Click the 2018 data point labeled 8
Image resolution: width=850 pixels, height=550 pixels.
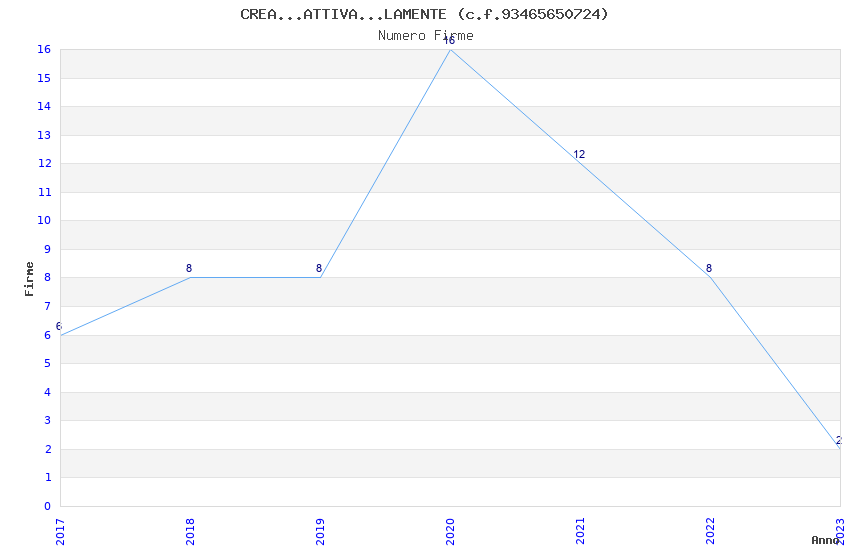(189, 268)
